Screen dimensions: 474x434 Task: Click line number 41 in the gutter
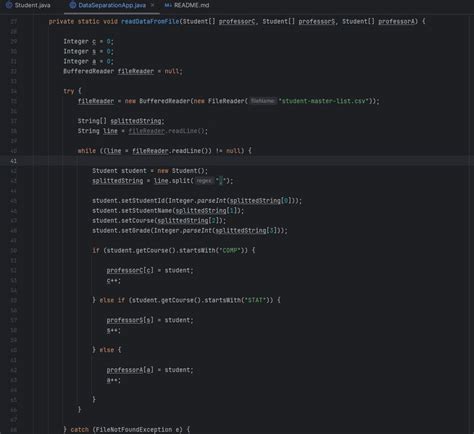click(x=13, y=161)
